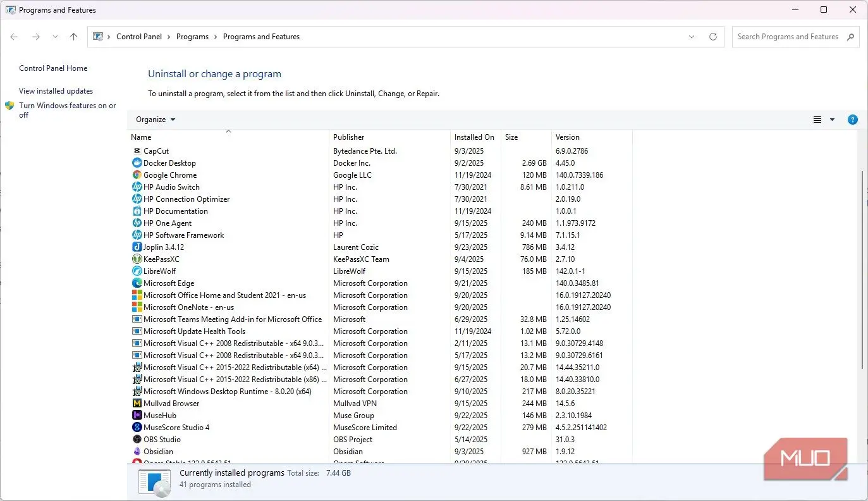Click the MuseHub icon
Viewport: 868px width, 501px height.
(x=137, y=416)
